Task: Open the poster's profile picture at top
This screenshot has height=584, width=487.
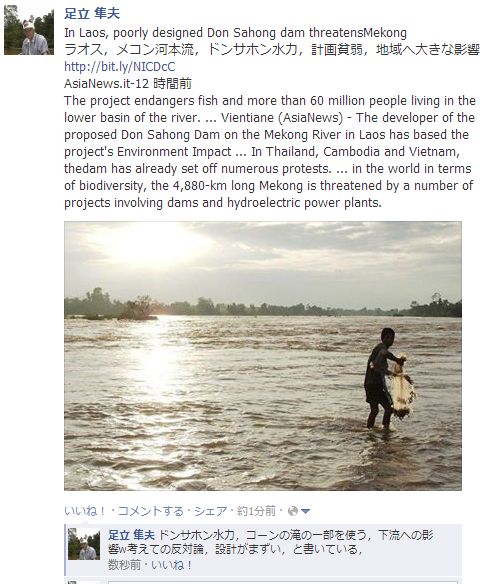Action: [29, 30]
